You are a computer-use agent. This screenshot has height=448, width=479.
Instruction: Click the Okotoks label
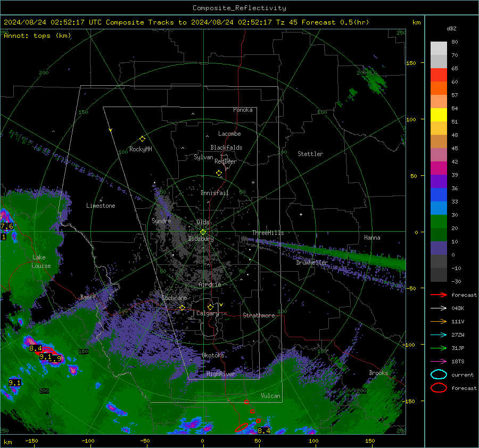tap(213, 355)
